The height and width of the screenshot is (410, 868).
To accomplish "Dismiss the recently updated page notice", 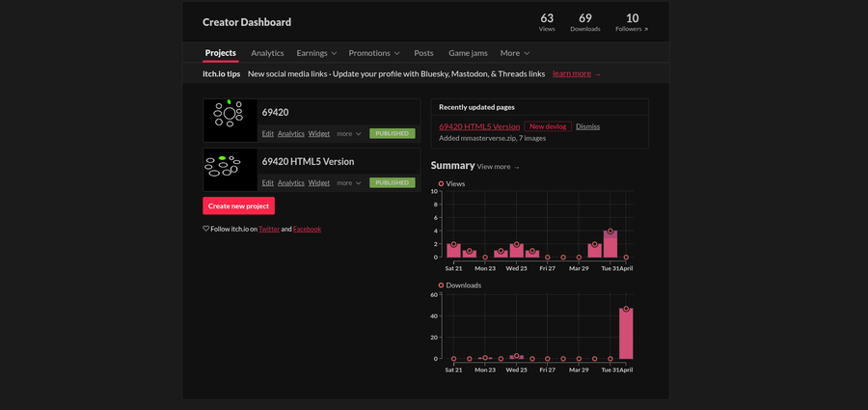I will pyautogui.click(x=588, y=126).
